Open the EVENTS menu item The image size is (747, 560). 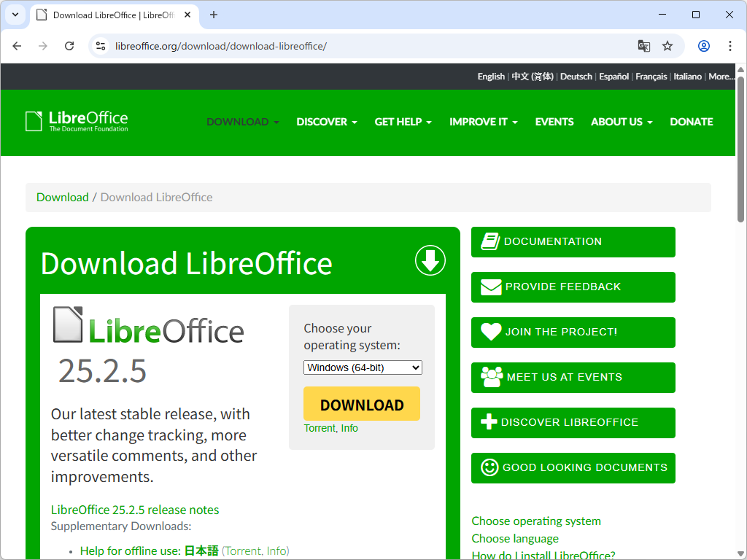click(554, 122)
